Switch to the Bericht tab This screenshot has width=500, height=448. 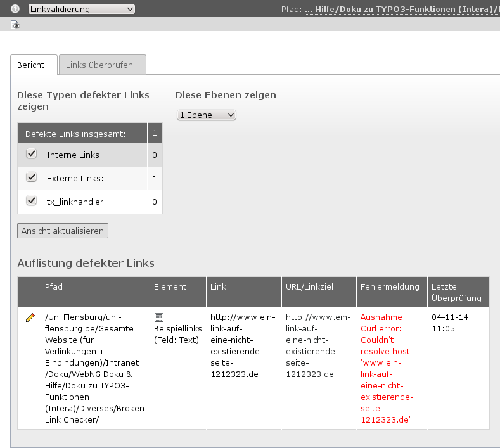click(31, 65)
